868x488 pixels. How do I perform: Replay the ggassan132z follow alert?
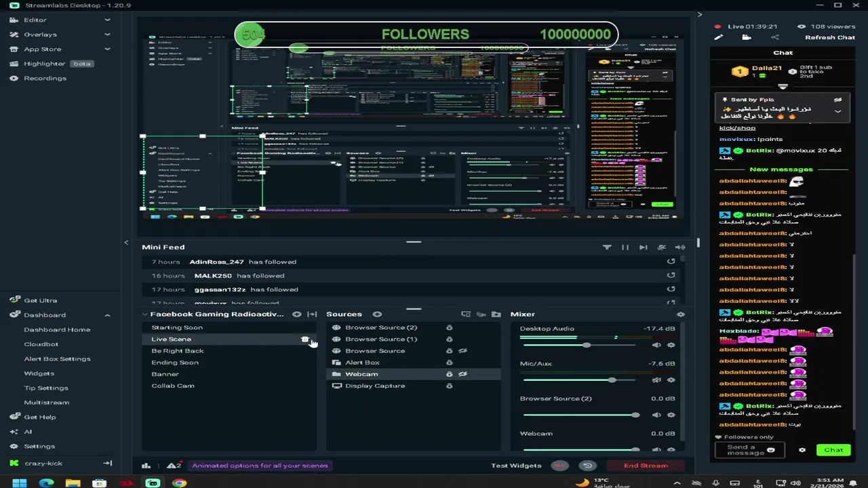671,289
